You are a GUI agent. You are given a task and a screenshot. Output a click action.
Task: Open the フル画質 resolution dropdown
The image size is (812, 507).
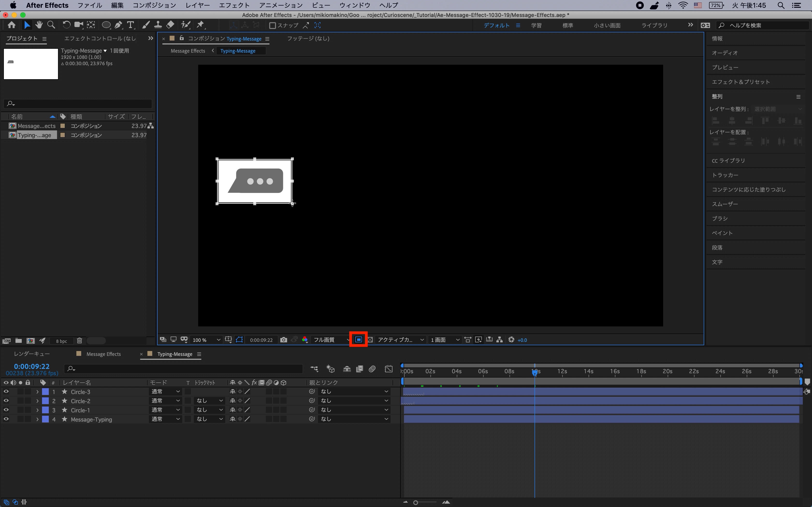click(331, 340)
